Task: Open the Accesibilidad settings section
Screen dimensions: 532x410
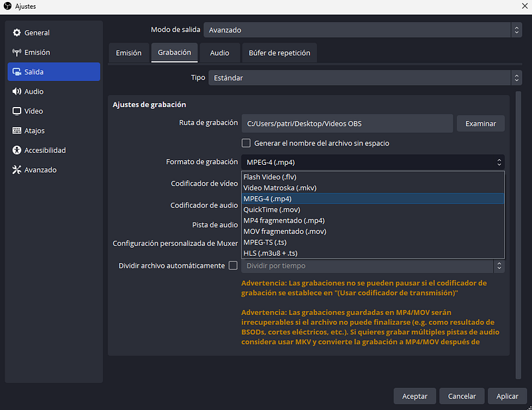Action: [x=54, y=150]
